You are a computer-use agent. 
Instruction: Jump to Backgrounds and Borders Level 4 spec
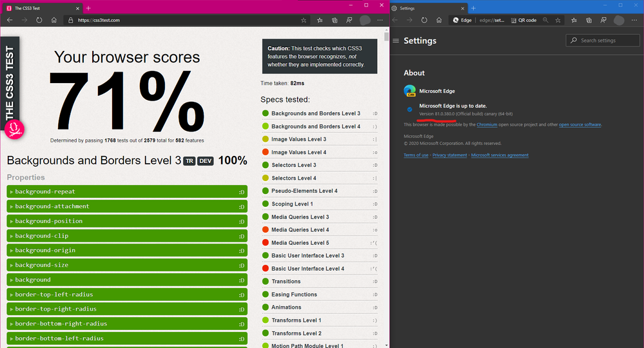click(315, 126)
